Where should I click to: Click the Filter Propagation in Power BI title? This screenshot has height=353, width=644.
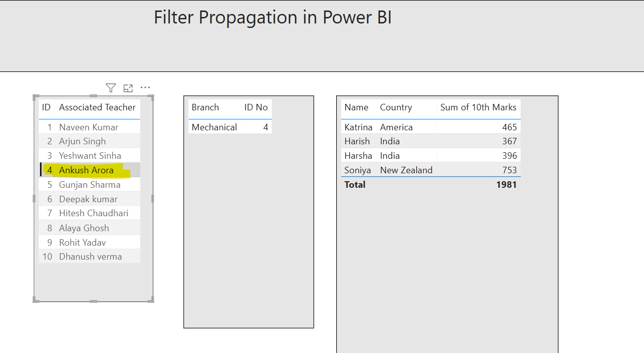pyautogui.click(x=272, y=17)
